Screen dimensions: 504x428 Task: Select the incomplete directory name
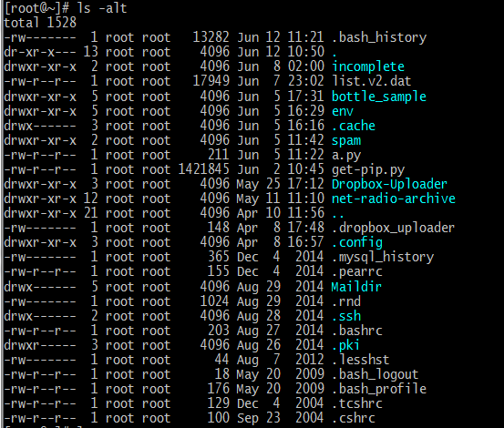pyautogui.click(x=368, y=66)
